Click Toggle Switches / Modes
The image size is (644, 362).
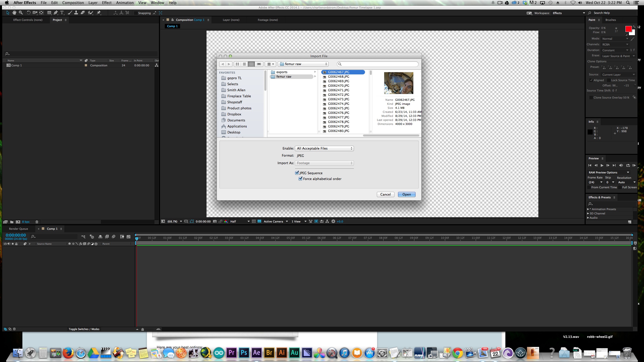(x=84, y=329)
